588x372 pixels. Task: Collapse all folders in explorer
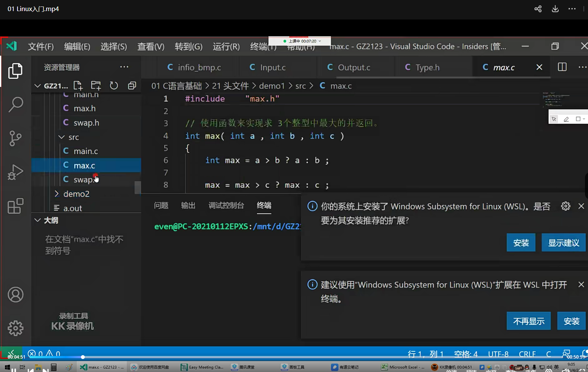(132, 85)
